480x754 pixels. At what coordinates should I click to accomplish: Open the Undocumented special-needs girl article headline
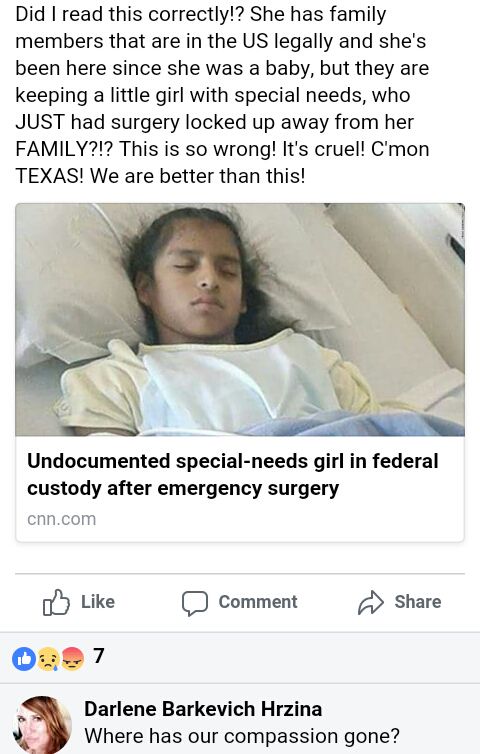pos(233,474)
